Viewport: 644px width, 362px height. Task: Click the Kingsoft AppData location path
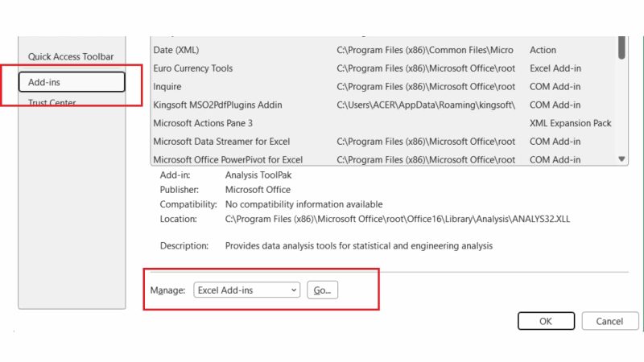click(426, 105)
